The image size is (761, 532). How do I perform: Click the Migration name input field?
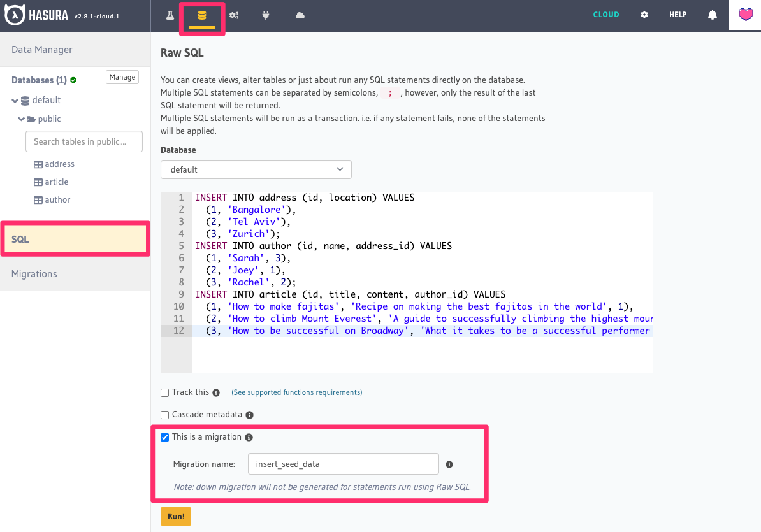tap(343, 464)
